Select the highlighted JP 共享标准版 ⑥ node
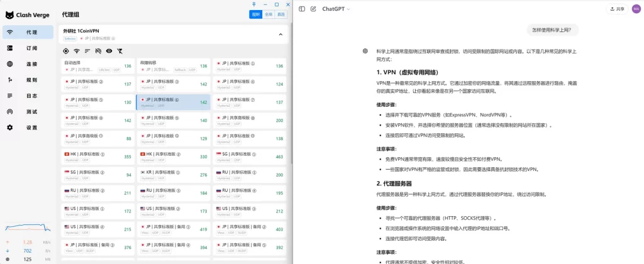Screen dimensions: 644x264 point(174,102)
